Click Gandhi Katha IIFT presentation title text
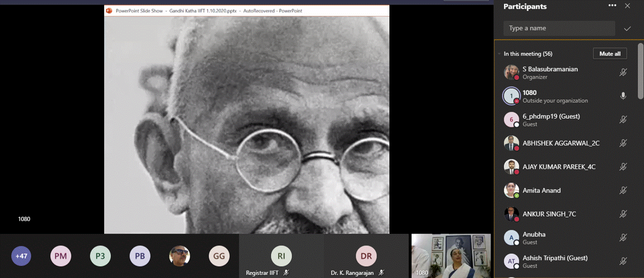The image size is (644, 278). click(x=210, y=11)
